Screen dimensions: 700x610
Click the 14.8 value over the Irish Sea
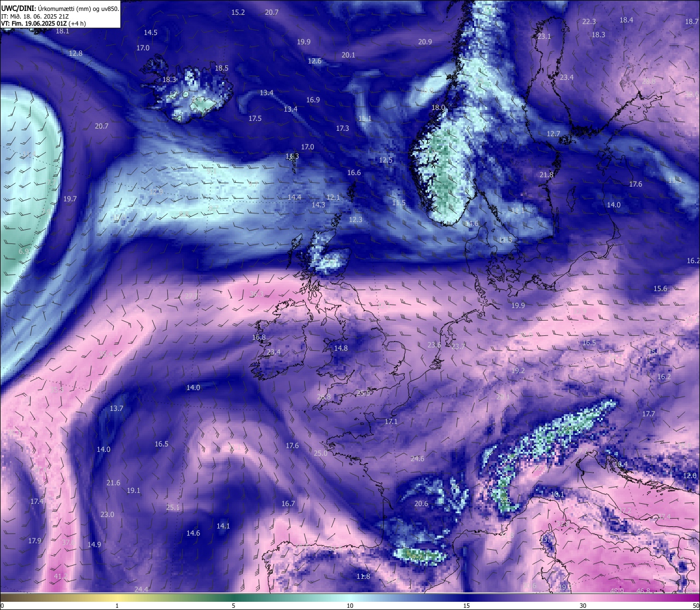(x=341, y=348)
